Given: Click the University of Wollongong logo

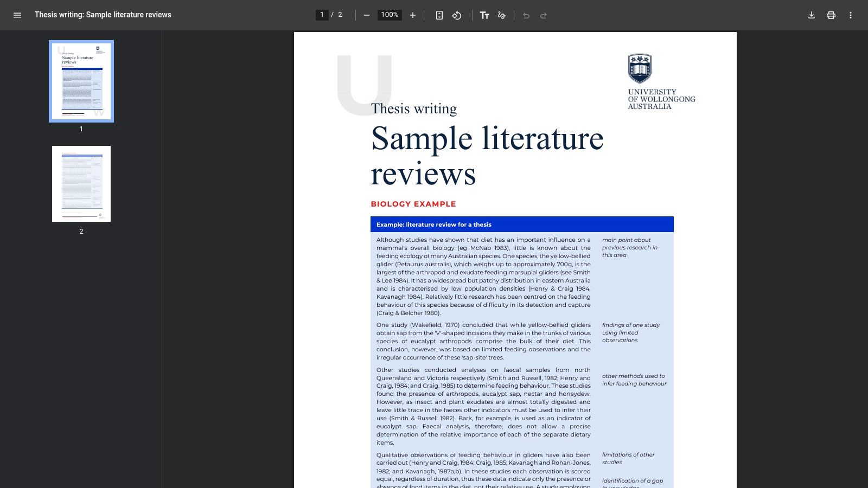Looking at the screenshot, I should 661,82.
